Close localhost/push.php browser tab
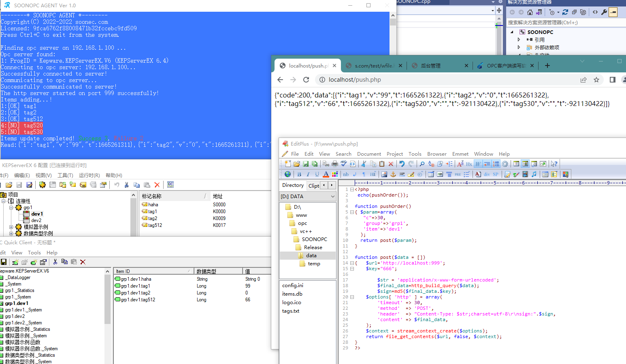The width and height of the screenshot is (626, 364). (334, 66)
